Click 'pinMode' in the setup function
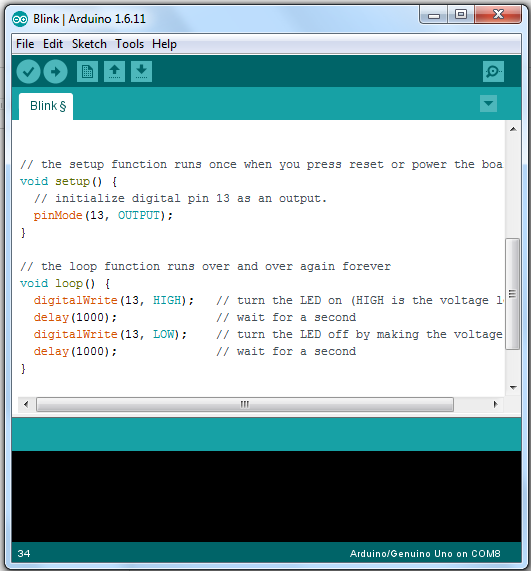 tap(58, 215)
